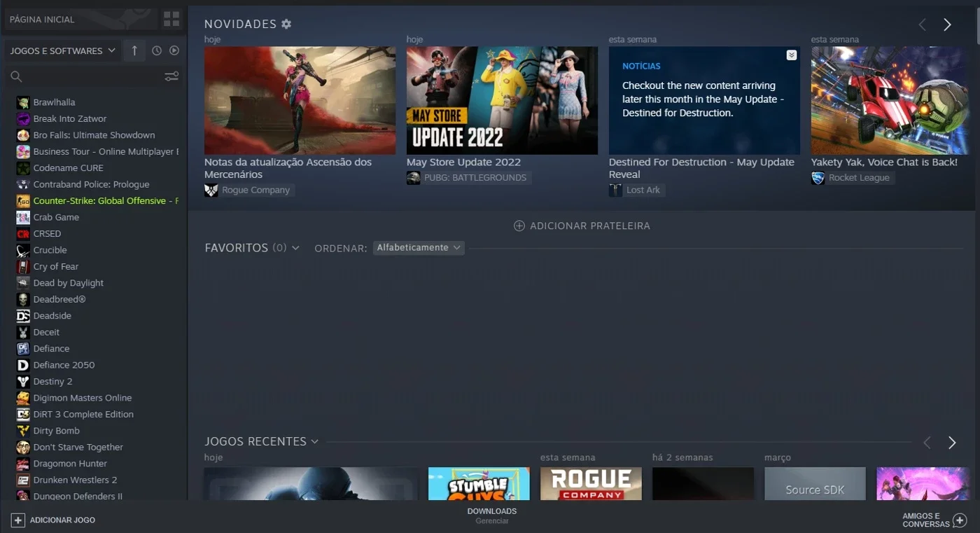This screenshot has height=533, width=980.
Task: Click Adicionar Prateleira button
Action: pyautogui.click(x=582, y=226)
